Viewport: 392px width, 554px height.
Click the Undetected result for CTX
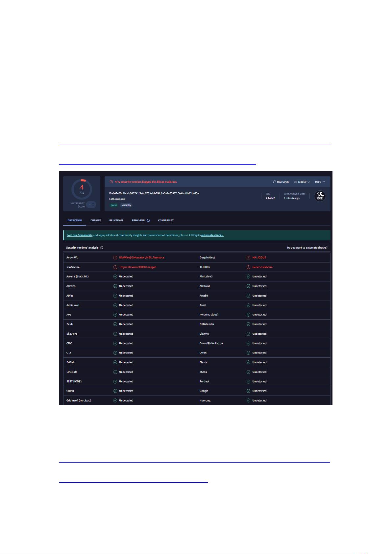[126, 353]
